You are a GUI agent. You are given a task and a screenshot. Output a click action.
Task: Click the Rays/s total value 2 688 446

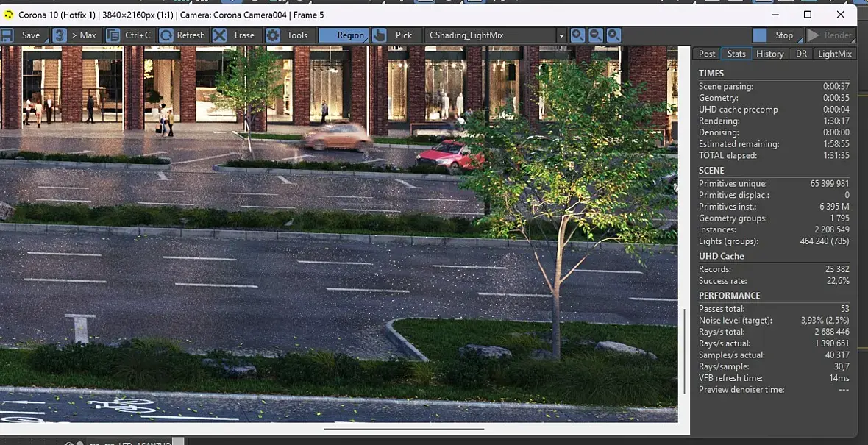[831, 332]
